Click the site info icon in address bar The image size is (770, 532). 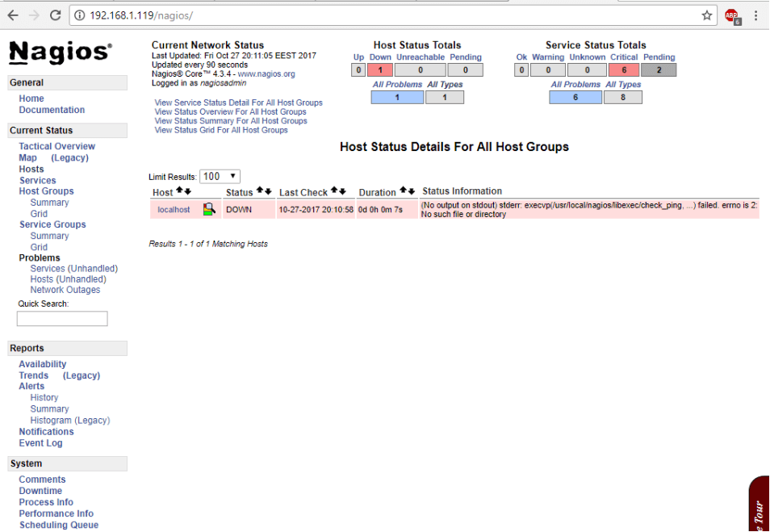coord(79,15)
